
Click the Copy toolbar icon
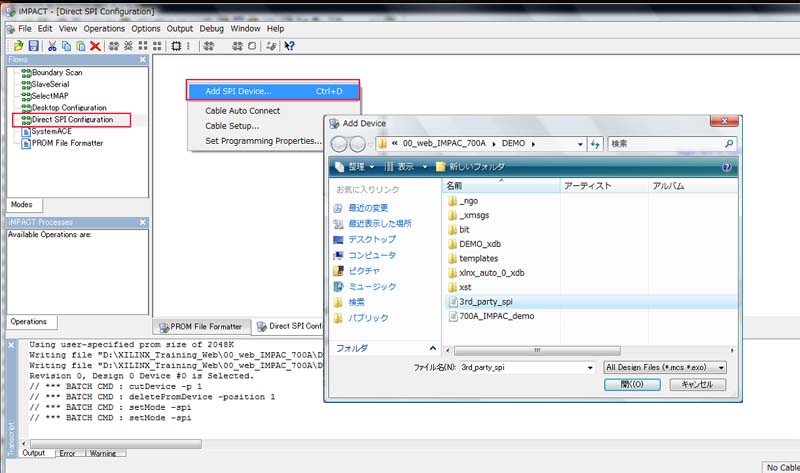point(66,46)
